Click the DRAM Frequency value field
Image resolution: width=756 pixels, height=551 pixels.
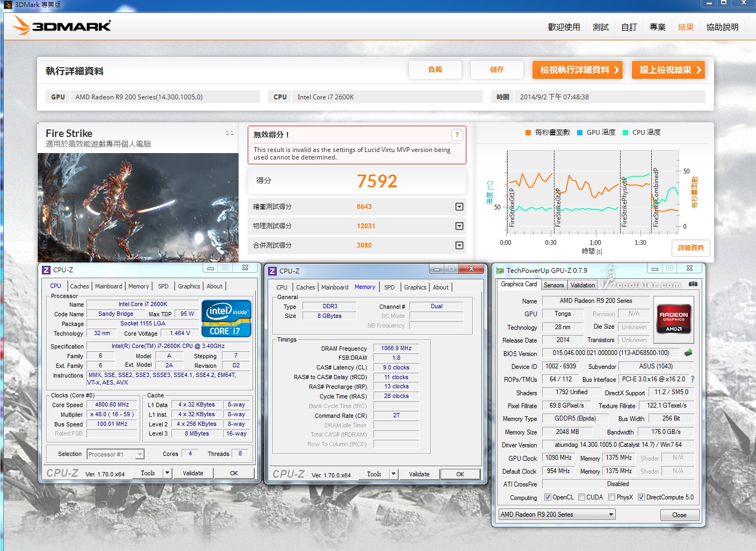pos(396,348)
